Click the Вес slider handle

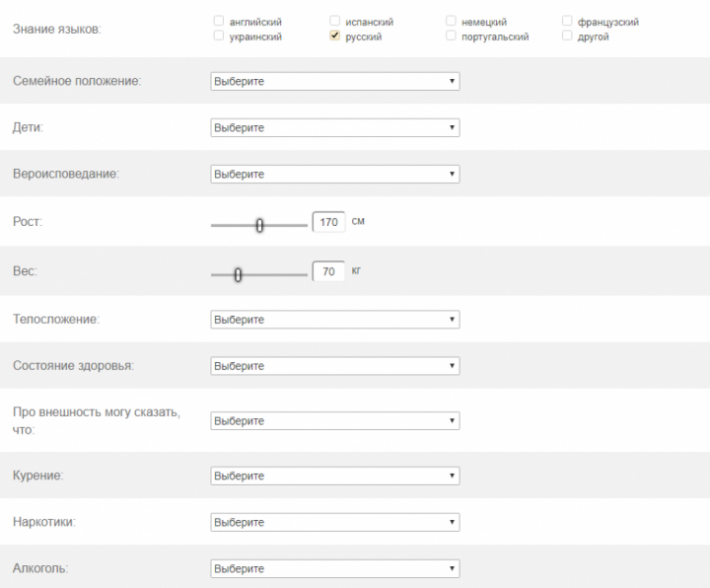pyautogui.click(x=238, y=274)
